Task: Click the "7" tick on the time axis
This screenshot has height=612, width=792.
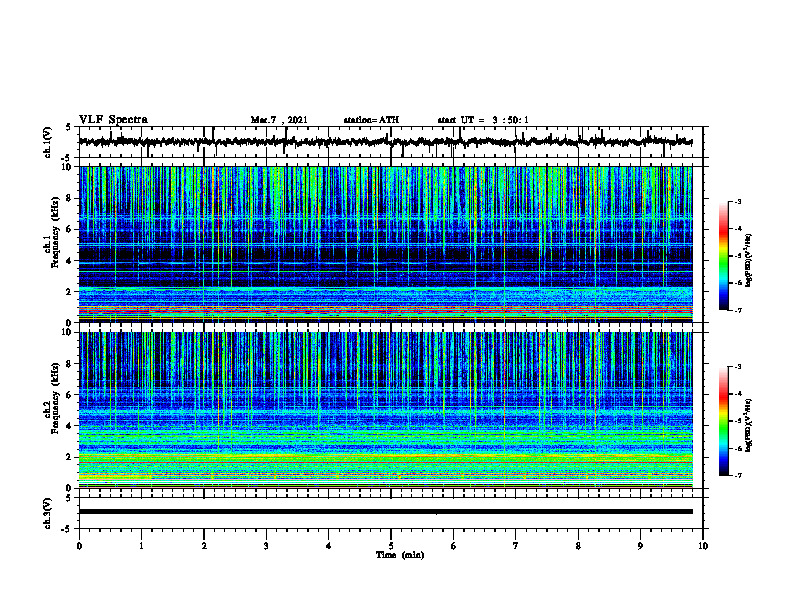Action: (x=516, y=546)
